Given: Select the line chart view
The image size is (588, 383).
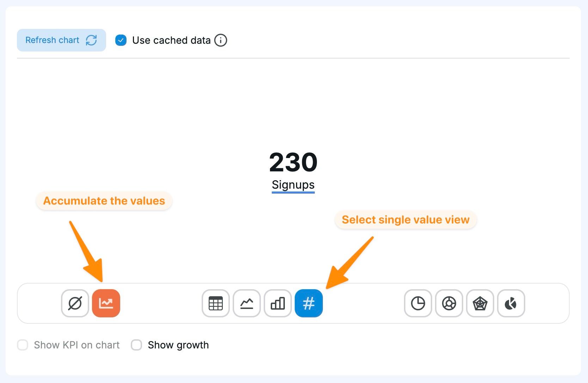Looking at the screenshot, I should click(x=247, y=303).
